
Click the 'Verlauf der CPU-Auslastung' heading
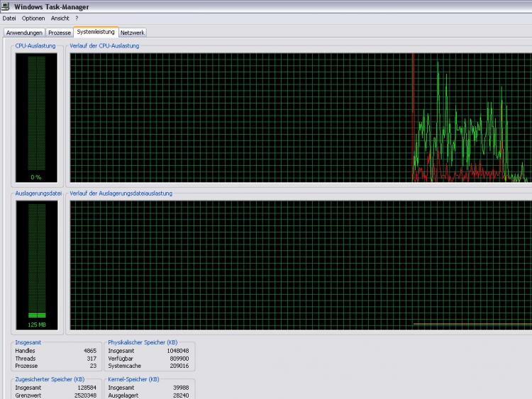[x=104, y=46]
